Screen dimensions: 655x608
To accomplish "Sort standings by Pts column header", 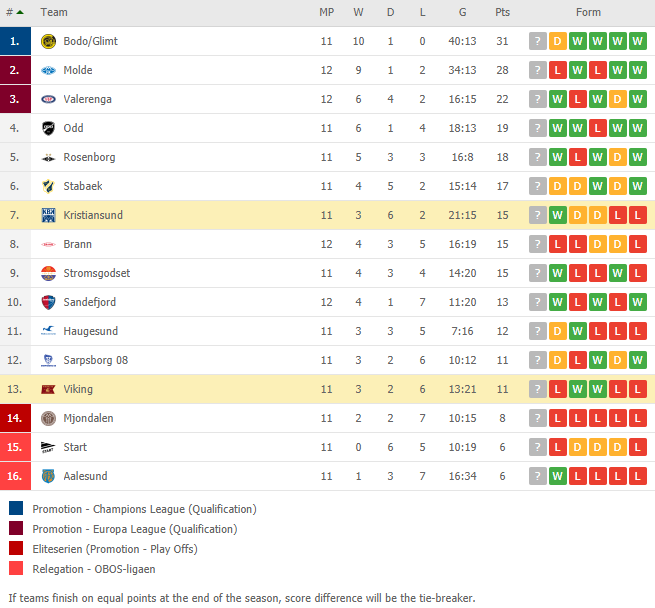I will pos(503,13).
